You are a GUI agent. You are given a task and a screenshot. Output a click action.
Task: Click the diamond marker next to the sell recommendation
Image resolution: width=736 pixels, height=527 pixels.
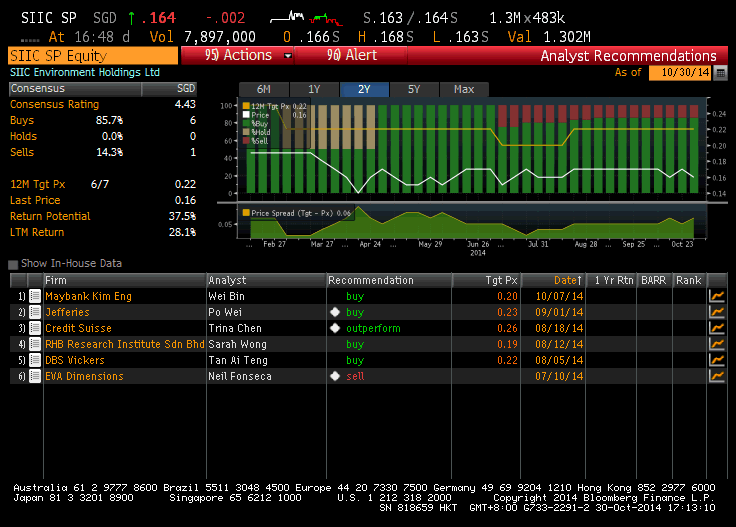[x=336, y=376]
